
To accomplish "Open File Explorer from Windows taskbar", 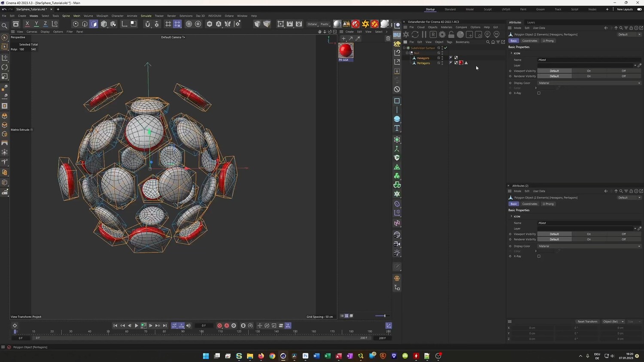I will (x=250, y=356).
